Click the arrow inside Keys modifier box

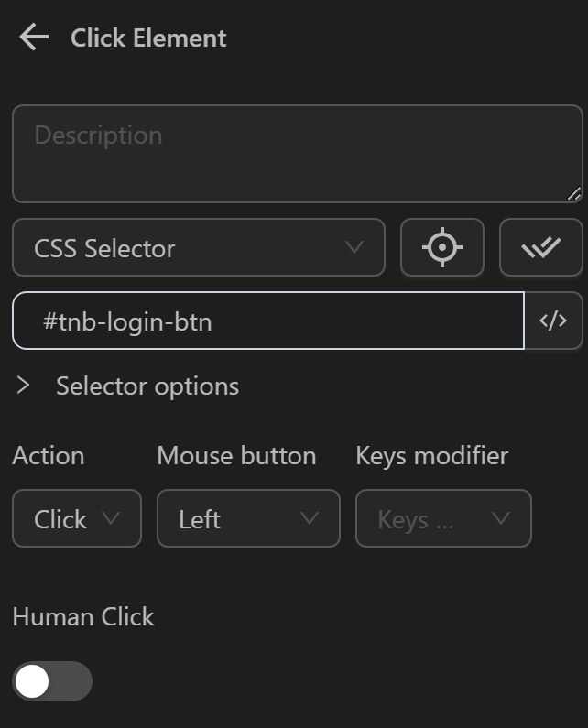[500, 518]
